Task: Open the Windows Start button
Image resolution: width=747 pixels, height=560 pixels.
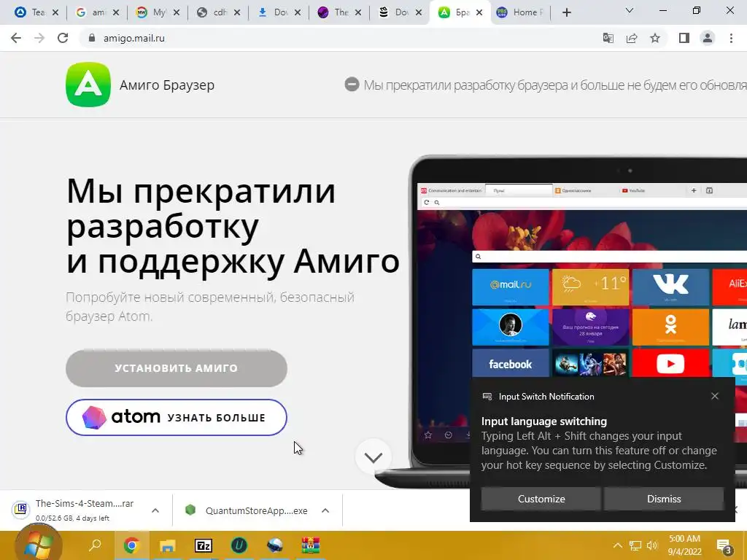Action: [38, 545]
